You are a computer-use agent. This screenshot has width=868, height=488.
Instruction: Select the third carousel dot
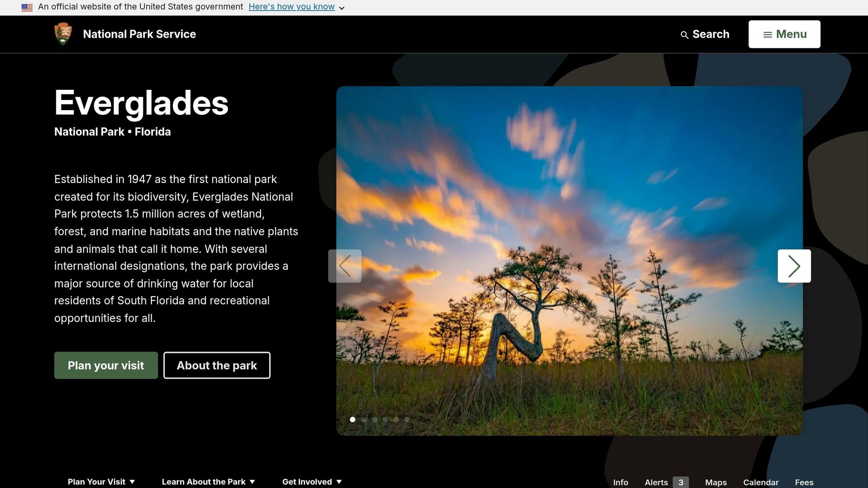coord(374,419)
